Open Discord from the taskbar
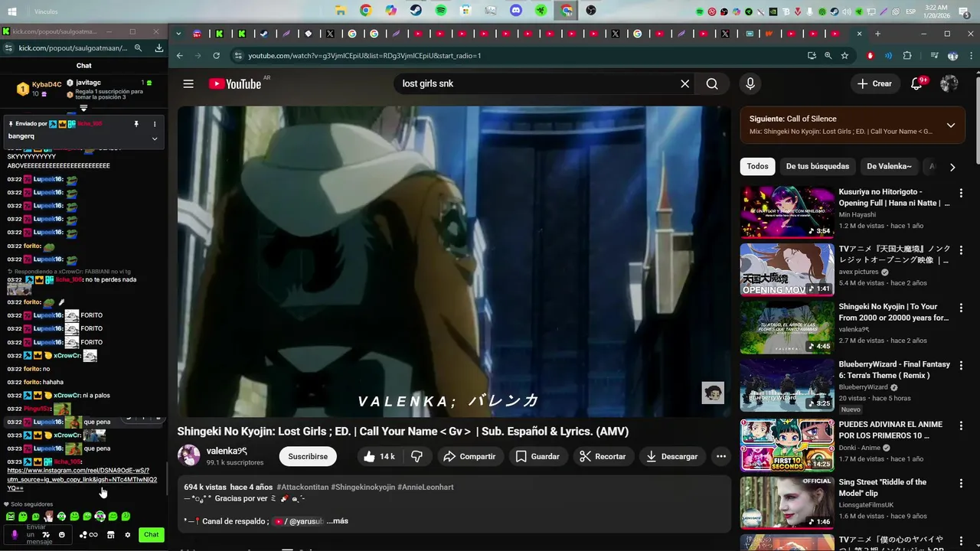980x551 pixels. pos(516,10)
